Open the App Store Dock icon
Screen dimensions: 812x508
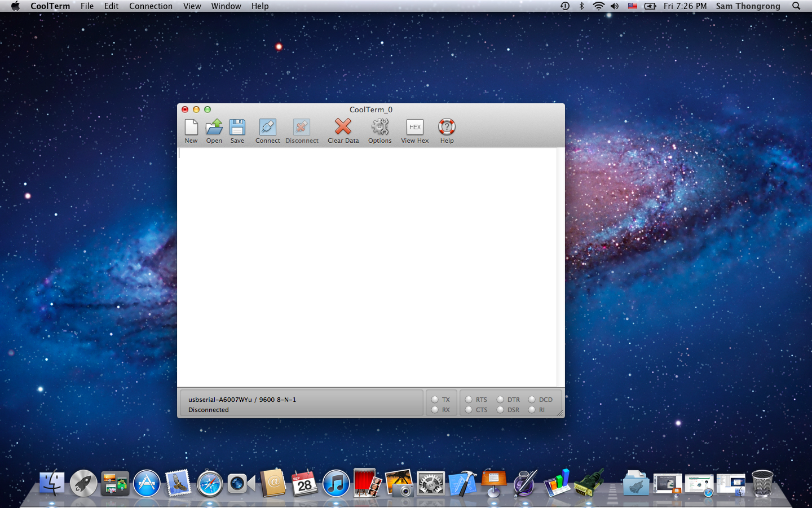pyautogui.click(x=147, y=484)
